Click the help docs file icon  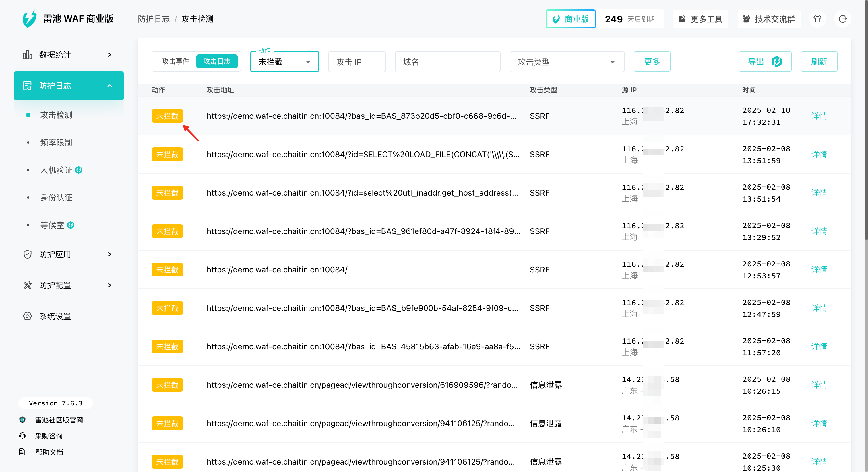pyautogui.click(x=22, y=452)
